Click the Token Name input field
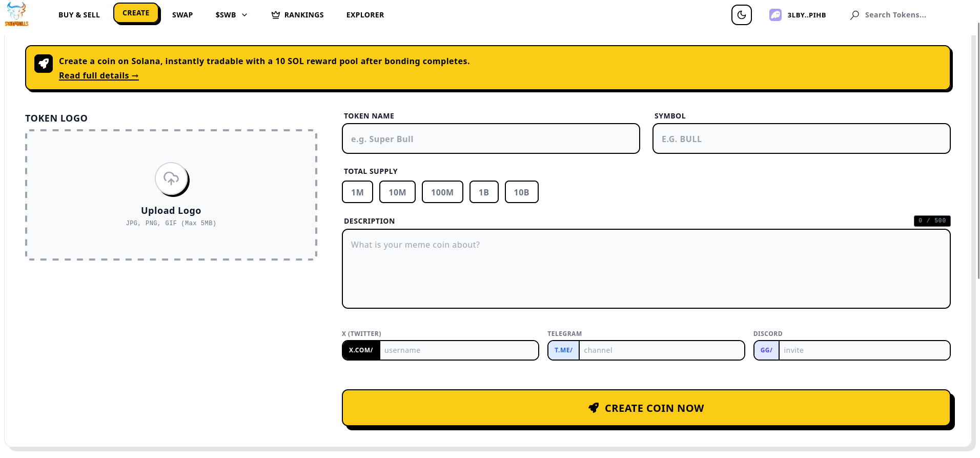The height and width of the screenshot is (458, 980). 491,138
